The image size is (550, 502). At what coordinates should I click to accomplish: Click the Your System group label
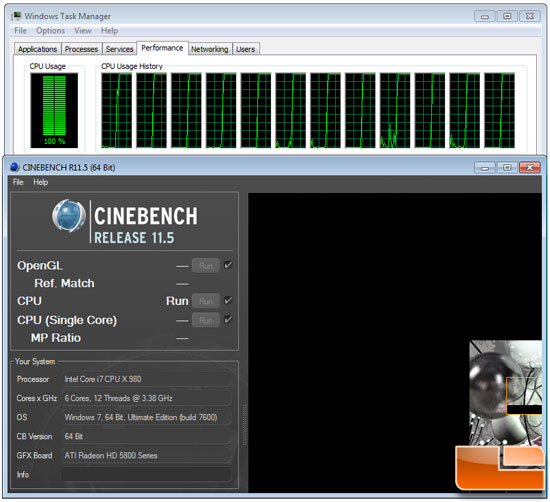(35, 361)
